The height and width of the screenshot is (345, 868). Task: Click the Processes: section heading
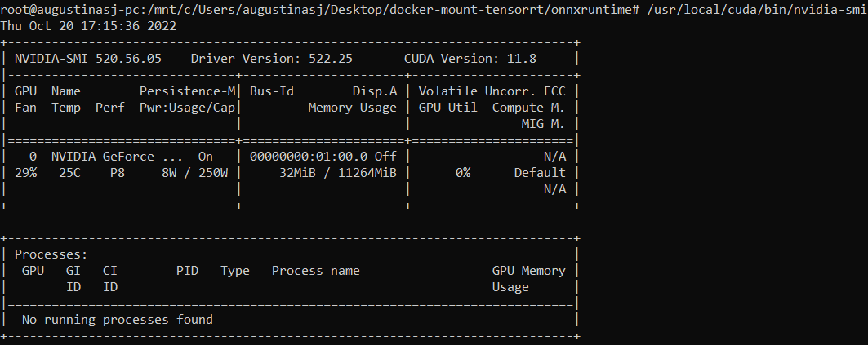coord(51,254)
